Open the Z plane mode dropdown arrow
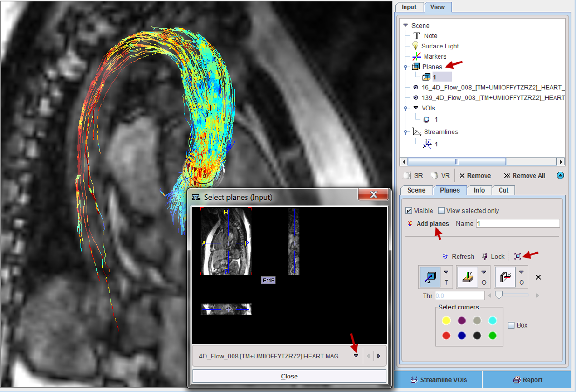Image resolution: width=576 pixels, height=392 pixels. [446, 272]
